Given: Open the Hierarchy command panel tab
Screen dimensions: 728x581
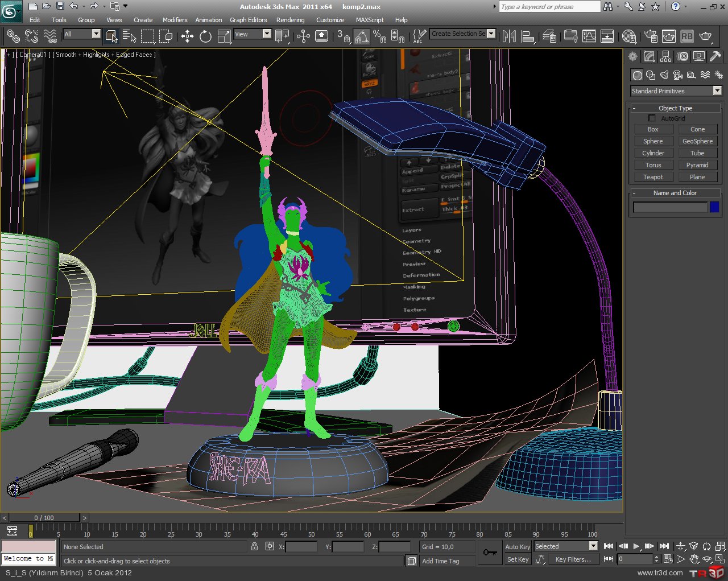Looking at the screenshot, I should [x=665, y=56].
